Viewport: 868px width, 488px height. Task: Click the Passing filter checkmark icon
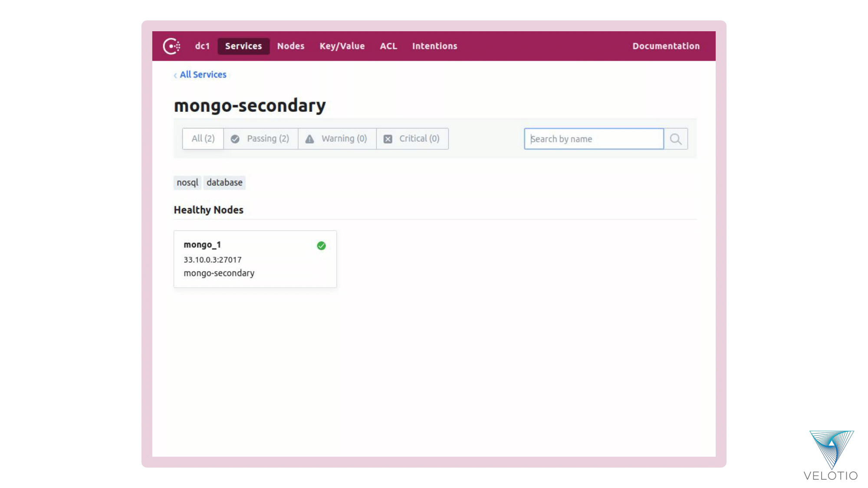[x=235, y=139]
